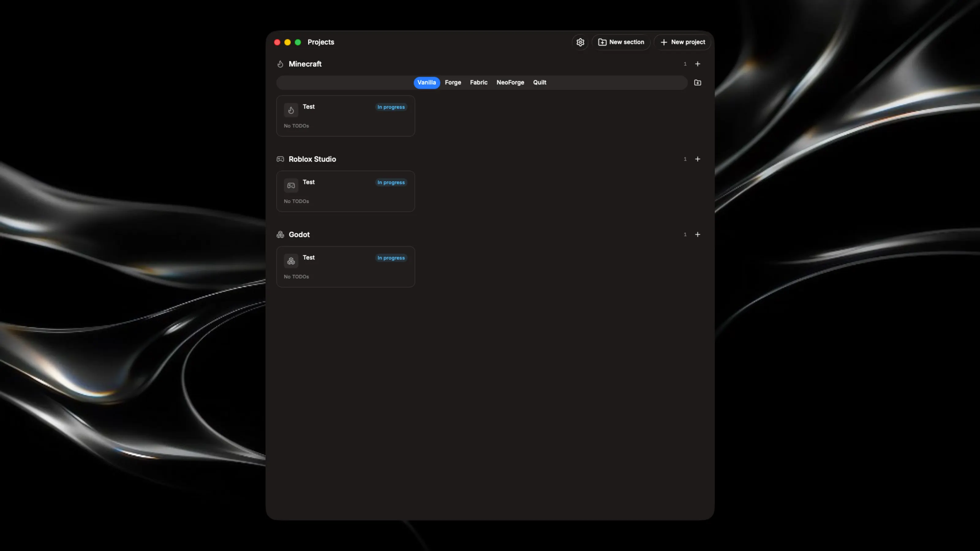
Task: Switch to the Quilt tab
Action: [x=539, y=83]
